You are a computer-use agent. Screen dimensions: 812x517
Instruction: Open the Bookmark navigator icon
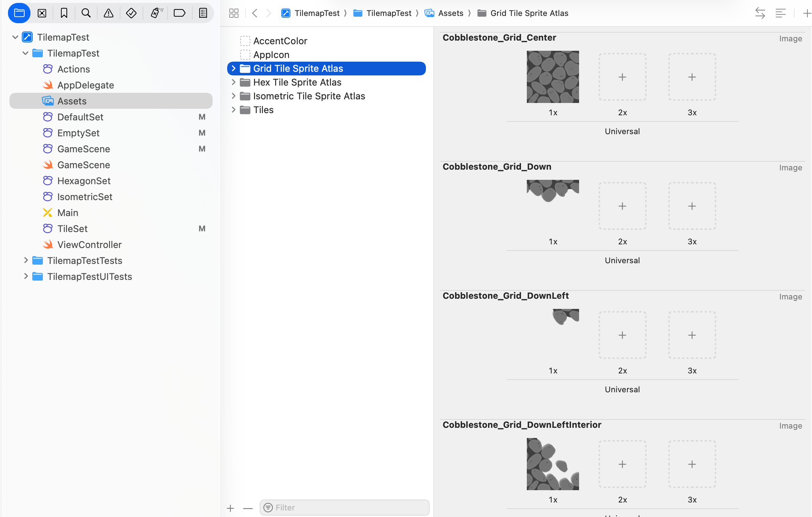click(64, 13)
